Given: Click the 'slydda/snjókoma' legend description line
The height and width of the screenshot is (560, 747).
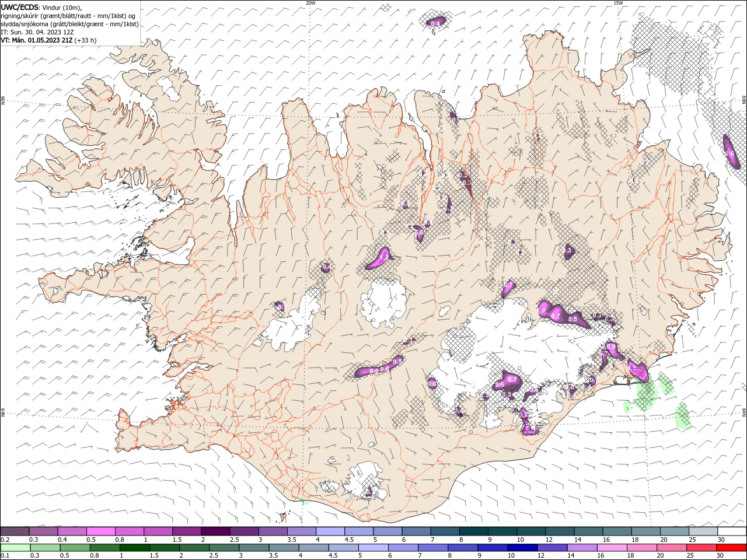Looking at the screenshot, I should (x=69, y=24).
